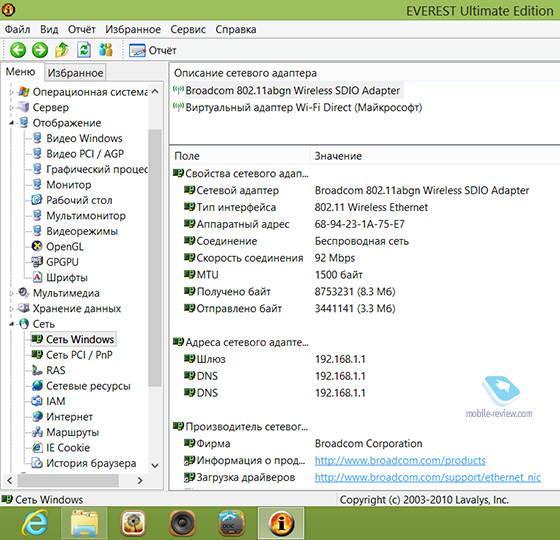Collapse the Сеть tree node

(x=11, y=324)
